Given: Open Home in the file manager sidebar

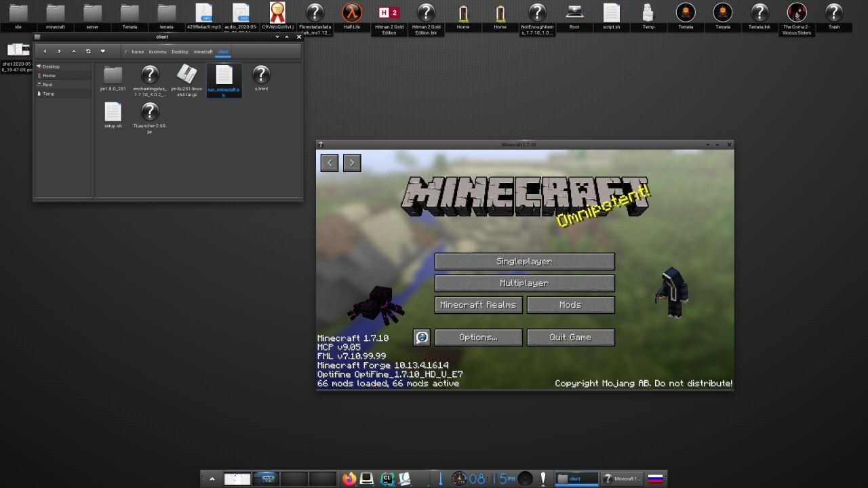Looking at the screenshot, I should pos(62,76).
